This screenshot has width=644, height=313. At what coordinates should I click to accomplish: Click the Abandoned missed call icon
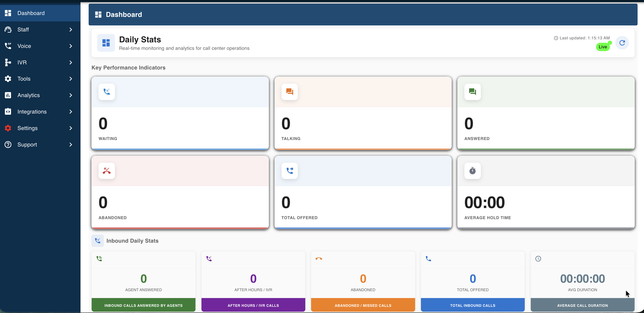[x=107, y=171]
